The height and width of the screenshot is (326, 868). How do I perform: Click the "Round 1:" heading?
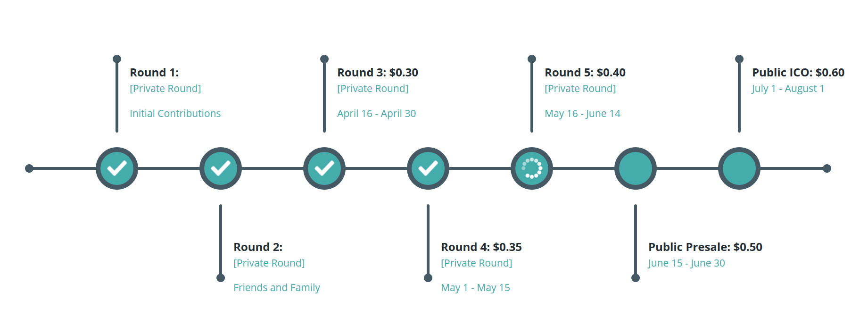pos(154,73)
